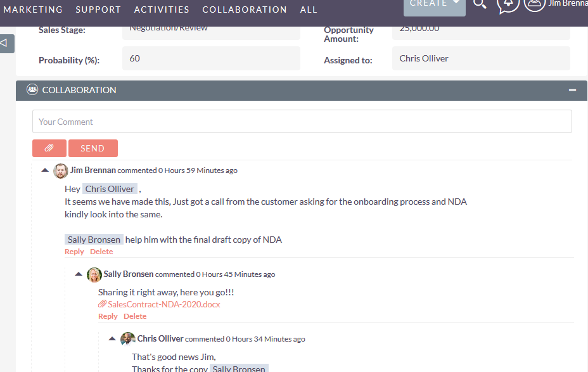Open the Collaboration menu
Viewport: 588px width, 372px height.
(x=245, y=10)
